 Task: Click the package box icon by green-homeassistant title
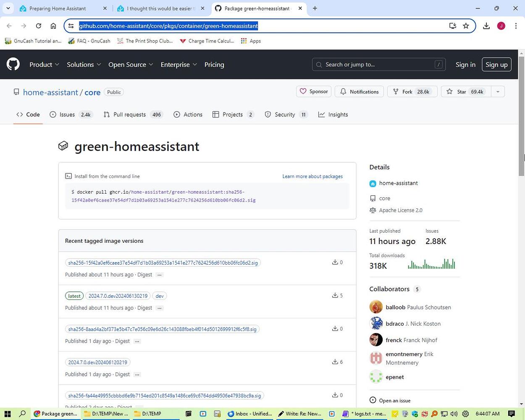[63, 146]
